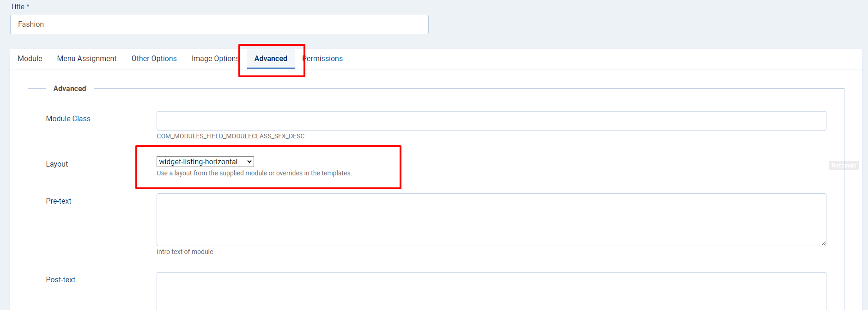
Task: Click the Advanced fieldset legend heading
Action: tap(70, 89)
